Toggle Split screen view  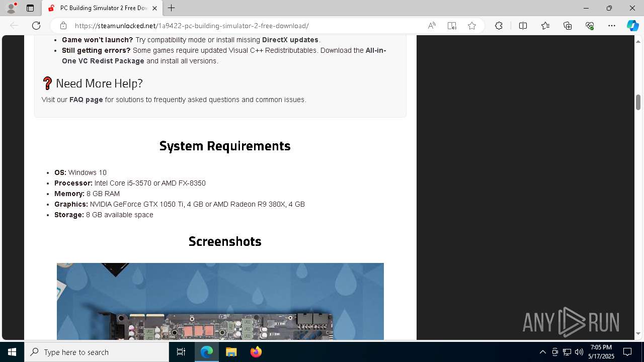pyautogui.click(x=523, y=26)
